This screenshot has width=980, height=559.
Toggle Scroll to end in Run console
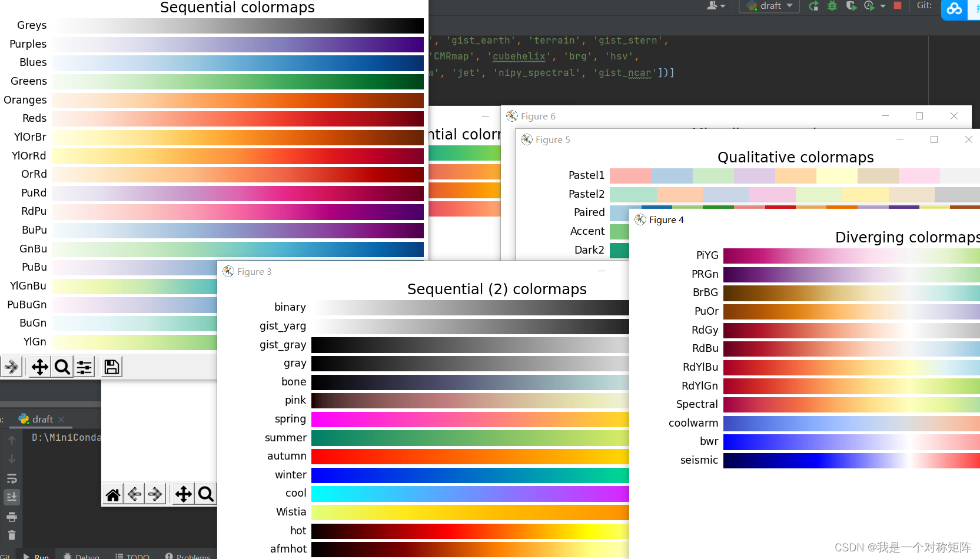point(12,497)
